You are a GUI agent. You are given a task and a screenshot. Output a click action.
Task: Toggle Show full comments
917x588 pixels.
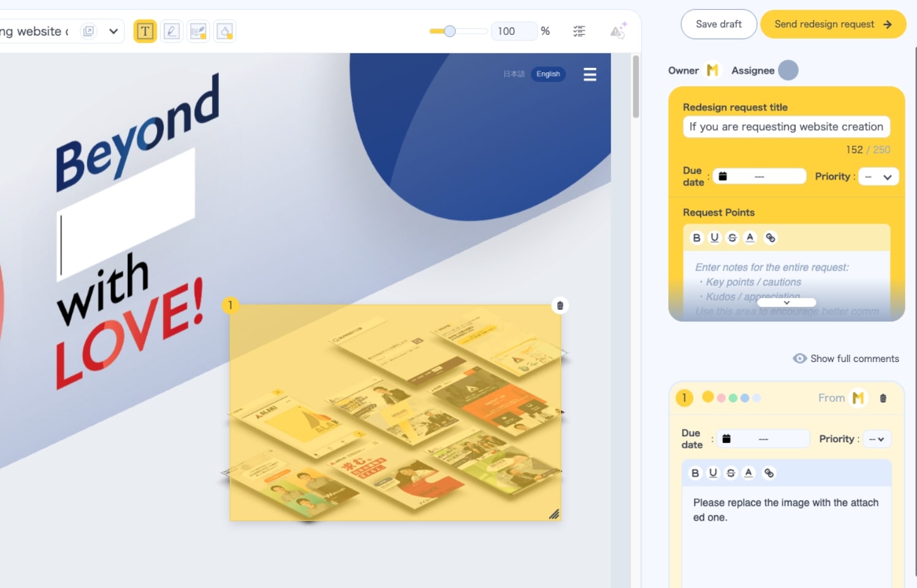click(x=846, y=358)
